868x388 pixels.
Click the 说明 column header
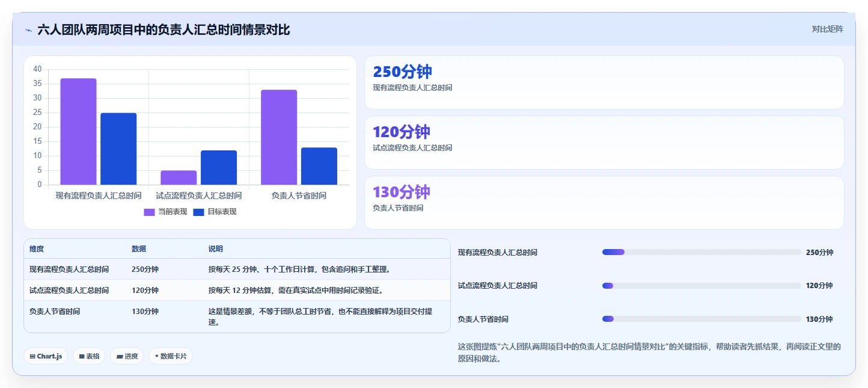pyautogui.click(x=216, y=249)
